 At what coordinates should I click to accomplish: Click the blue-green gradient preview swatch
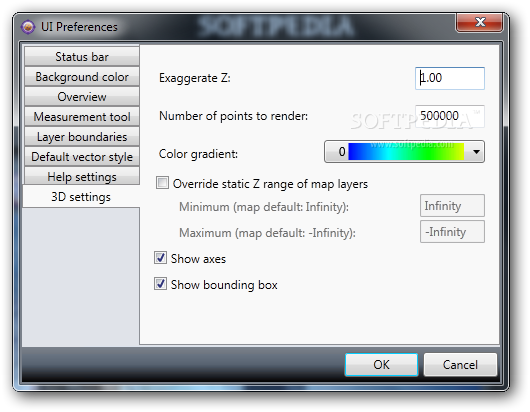(x=406, y=151)
